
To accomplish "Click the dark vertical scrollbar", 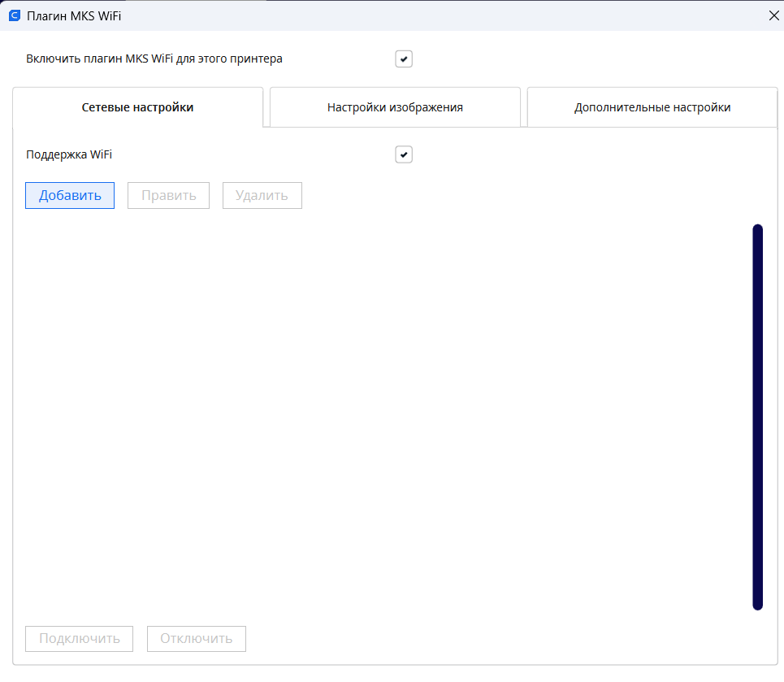I will pos(757,417).
